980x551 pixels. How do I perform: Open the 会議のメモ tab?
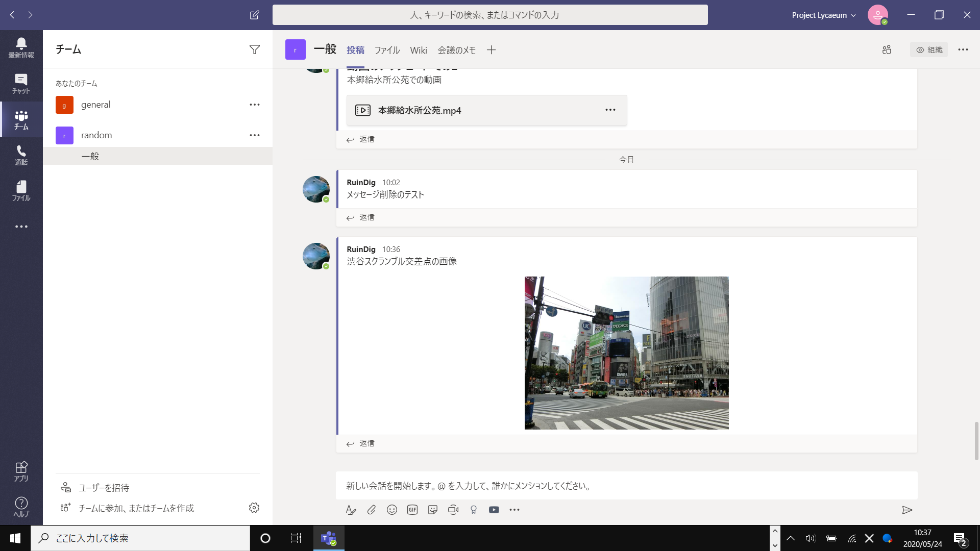(456, 49)
